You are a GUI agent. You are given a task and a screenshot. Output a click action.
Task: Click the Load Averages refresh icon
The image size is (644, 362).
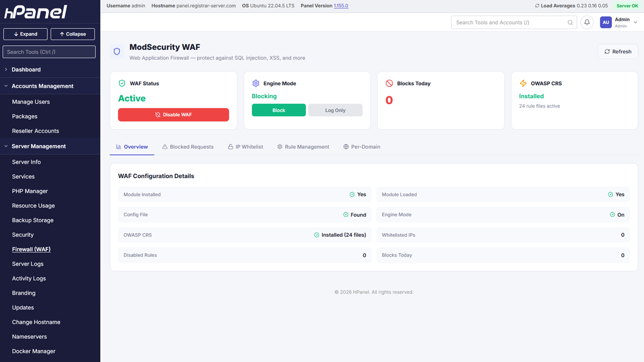pos(537,6)
